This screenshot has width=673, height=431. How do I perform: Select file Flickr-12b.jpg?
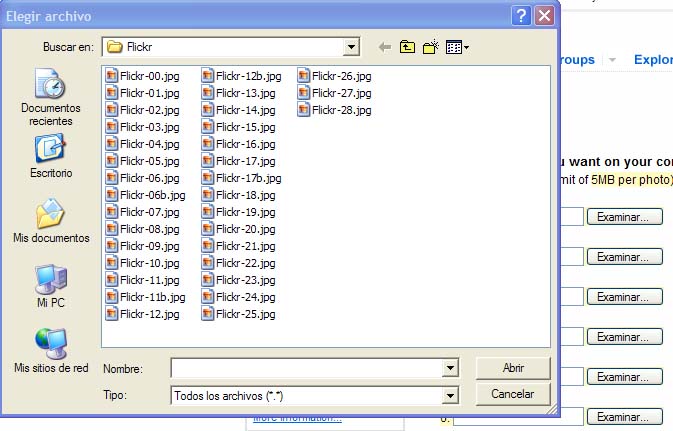click(242, 76)
